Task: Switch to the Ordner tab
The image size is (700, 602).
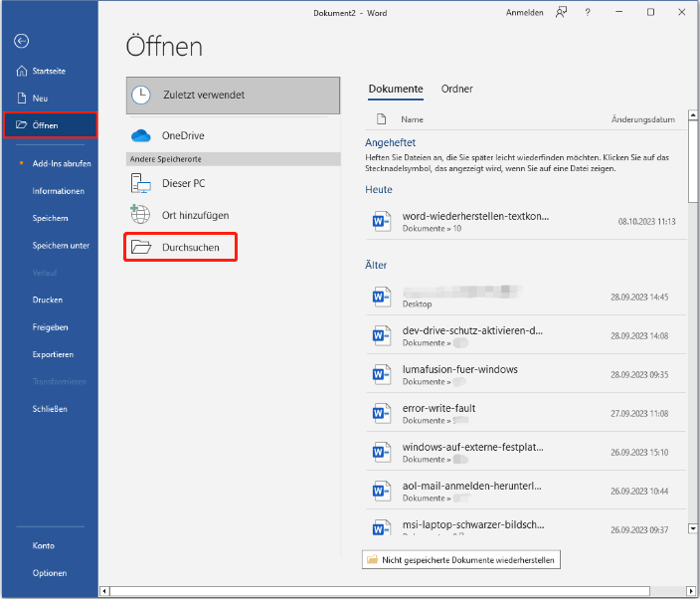Action: pyautogui.click(x=457, y=90)
